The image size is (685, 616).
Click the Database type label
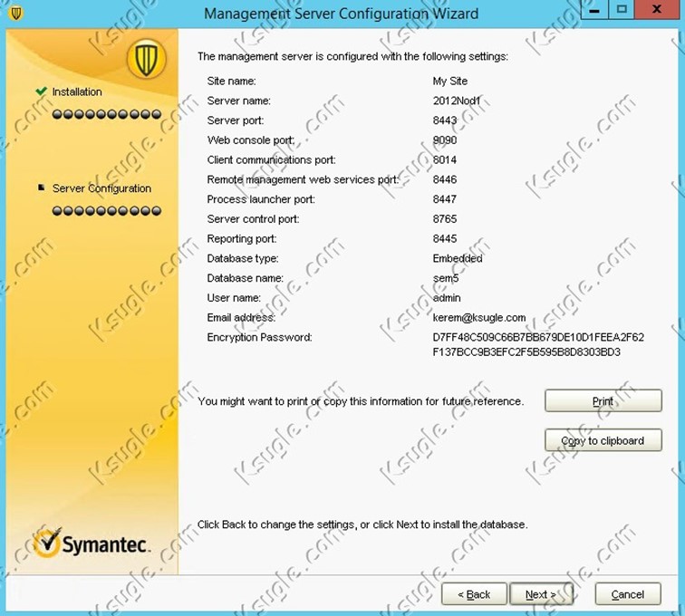[243, 258]
